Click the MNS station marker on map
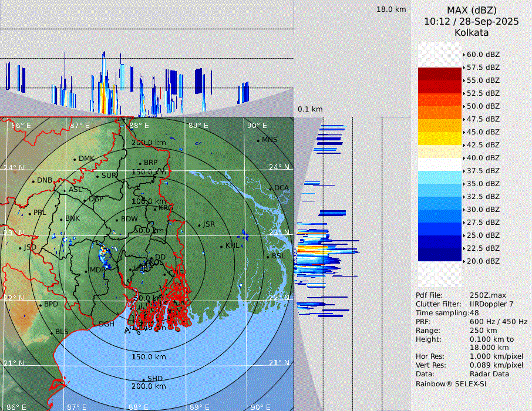The height and width of the screenshot is (411, 532). (x=258, y=140)
